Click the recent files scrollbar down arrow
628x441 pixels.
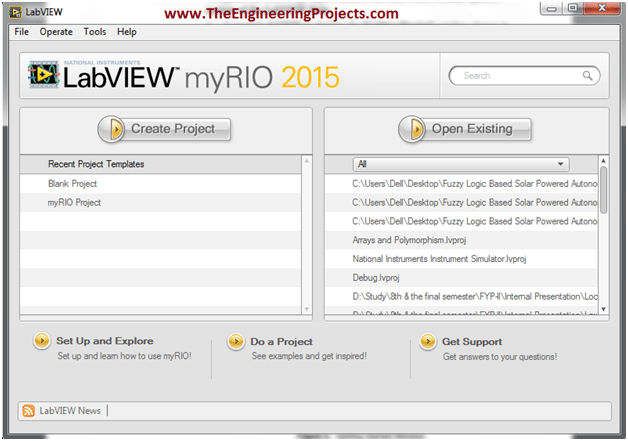tap(604, 309)
